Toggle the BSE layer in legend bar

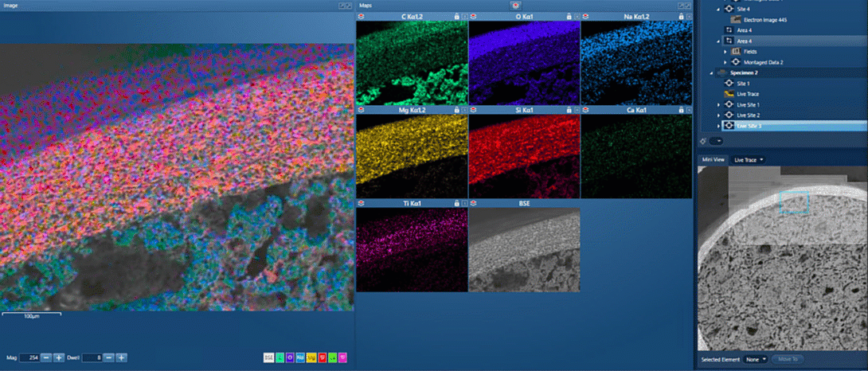(x=269, y=358)
